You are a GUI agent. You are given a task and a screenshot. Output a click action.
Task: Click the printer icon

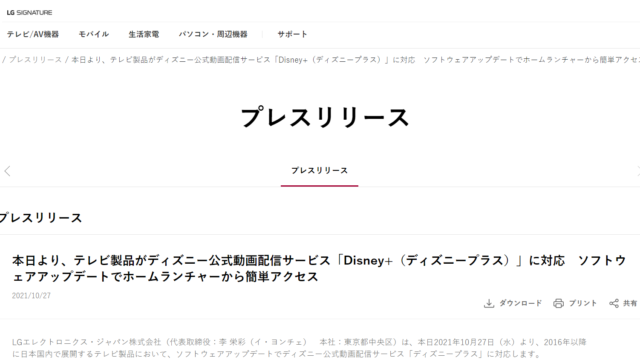click(x=558, y=303)
